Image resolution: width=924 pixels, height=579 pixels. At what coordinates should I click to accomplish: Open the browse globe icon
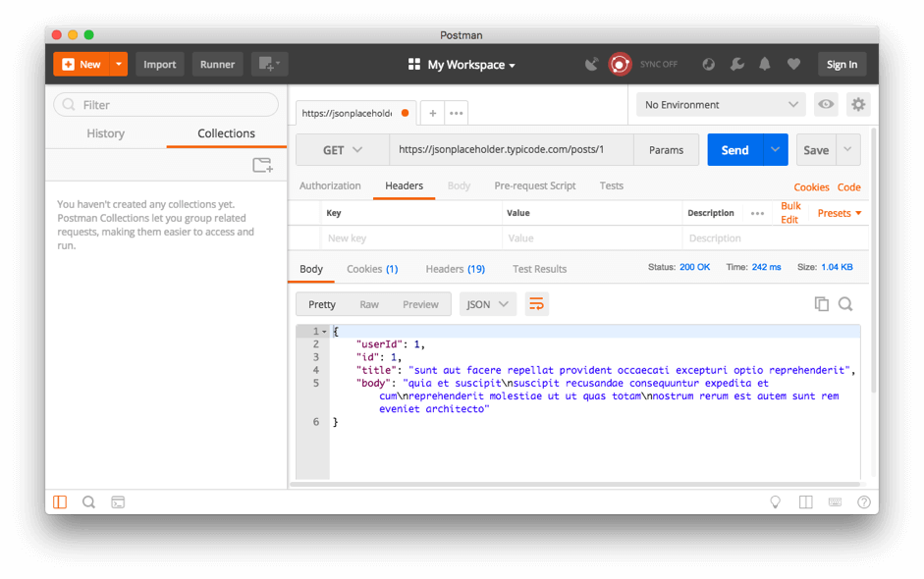pyautogui.click(x=708, y=64)
